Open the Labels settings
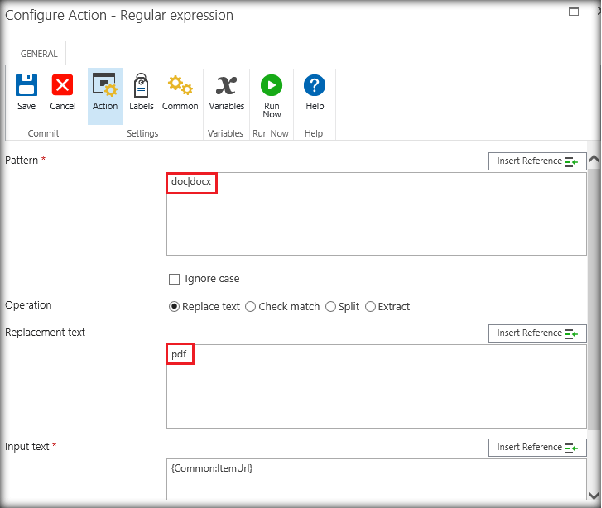The image size is (602, 508). [141, 92]
